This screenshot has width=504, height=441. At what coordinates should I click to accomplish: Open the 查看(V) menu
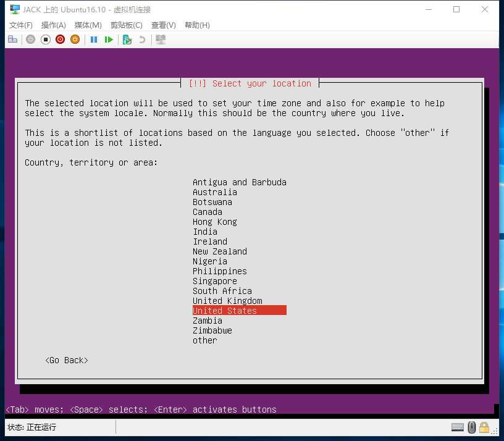[163, 25]
